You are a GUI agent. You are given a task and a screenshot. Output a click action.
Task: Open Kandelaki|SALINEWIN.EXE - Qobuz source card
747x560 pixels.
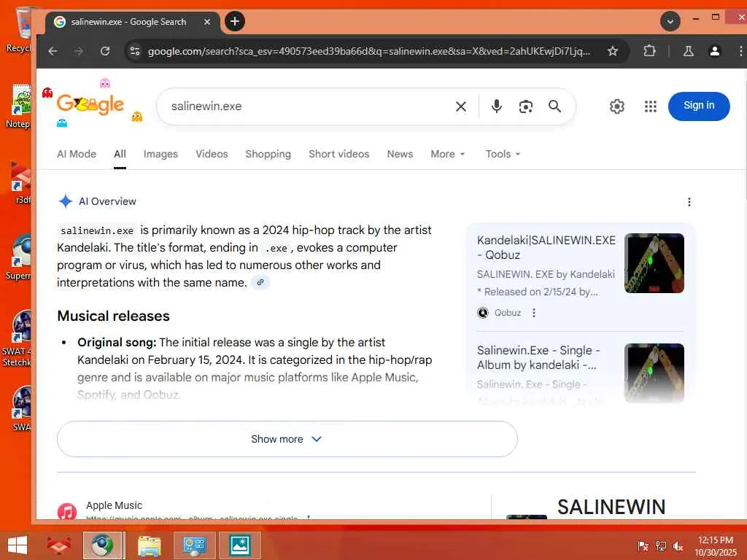point(580,276)
